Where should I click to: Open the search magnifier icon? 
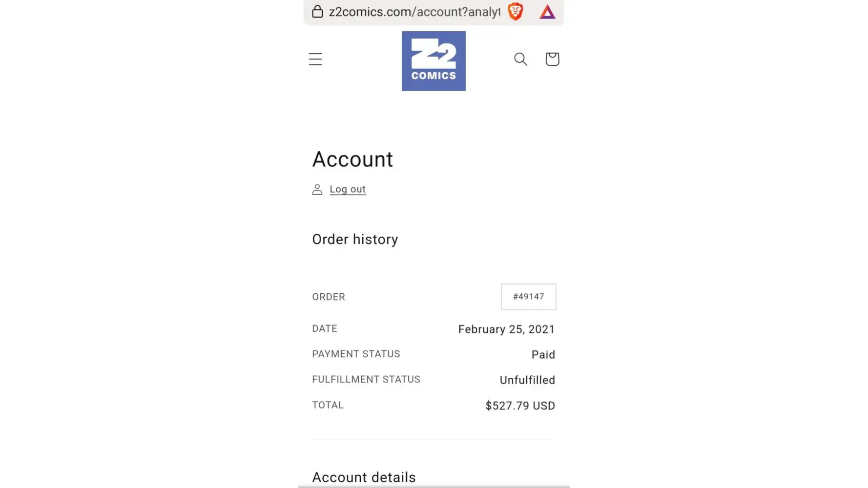520,59
